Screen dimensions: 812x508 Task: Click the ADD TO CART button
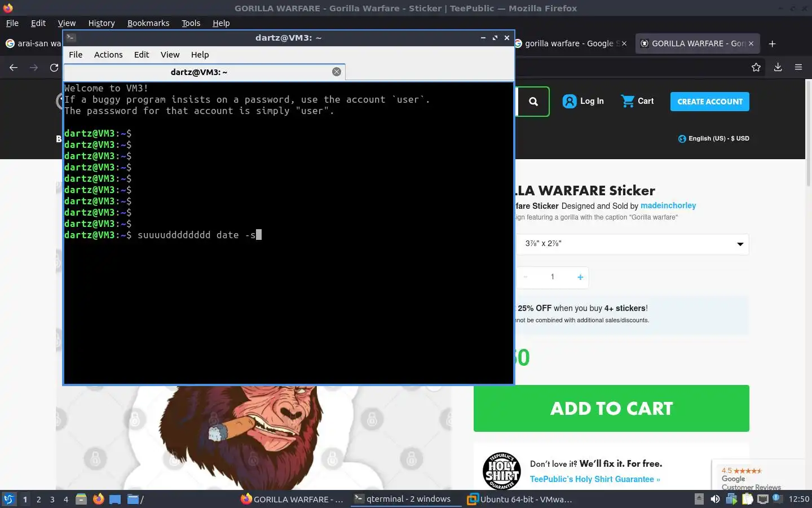(611, 408)
